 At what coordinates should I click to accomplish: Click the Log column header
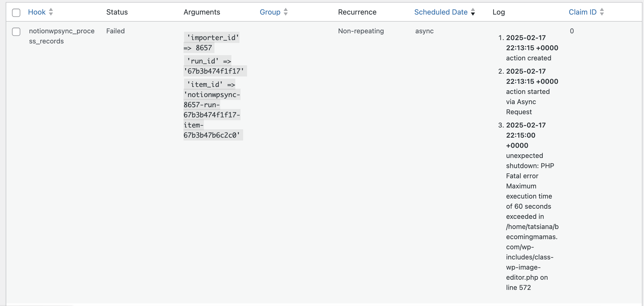pyautogui.click(x=498, y=12)
